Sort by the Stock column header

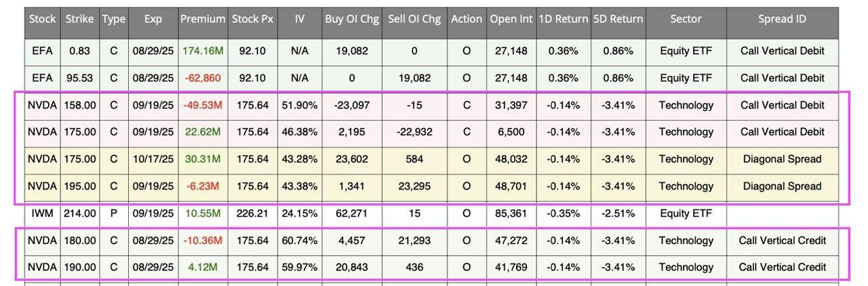(42, 19)
